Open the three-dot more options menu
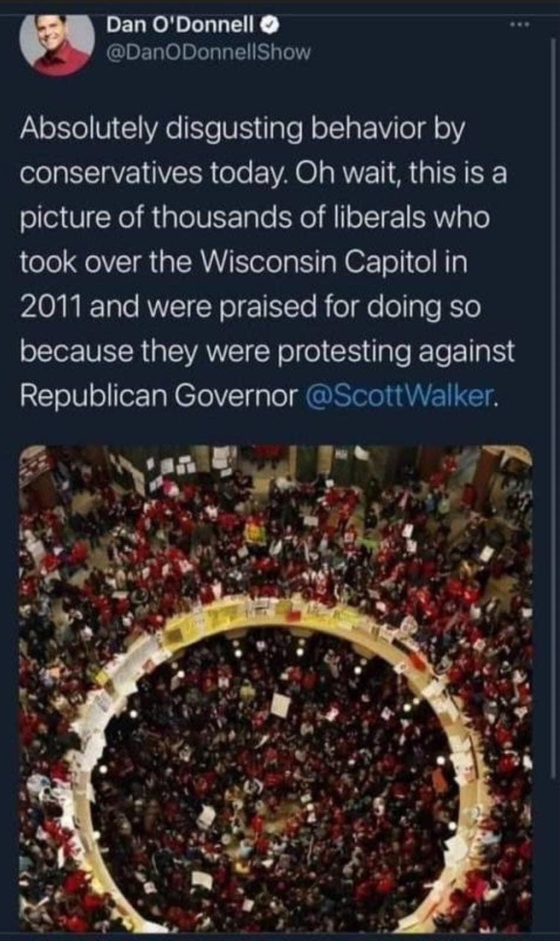Viewport: 560px width, 941px height. point(521,25)
